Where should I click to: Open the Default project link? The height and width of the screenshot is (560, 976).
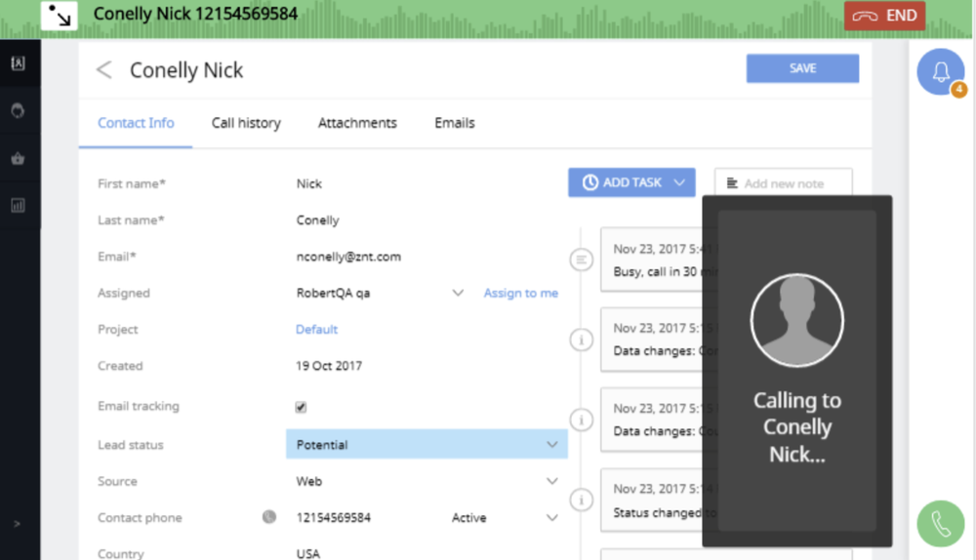point(316,329)
